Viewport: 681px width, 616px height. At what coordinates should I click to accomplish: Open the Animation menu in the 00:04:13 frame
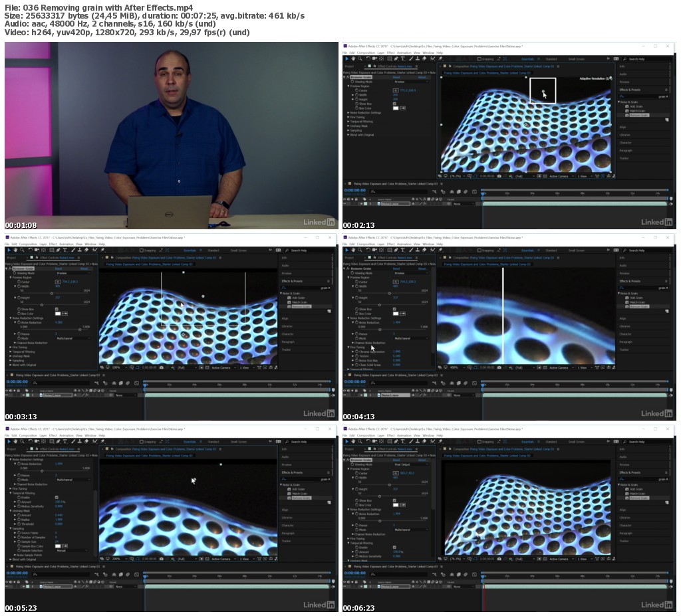[404, 244]
